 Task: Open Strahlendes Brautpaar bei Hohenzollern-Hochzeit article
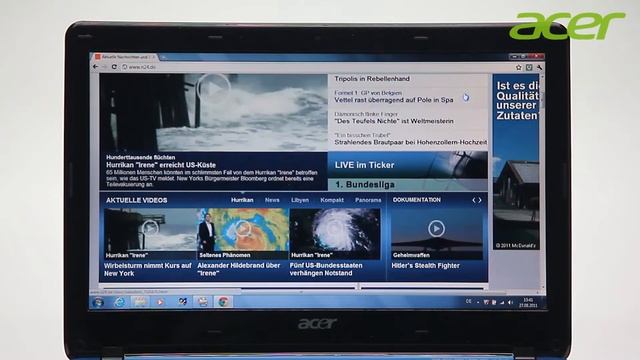coord(411,142)
